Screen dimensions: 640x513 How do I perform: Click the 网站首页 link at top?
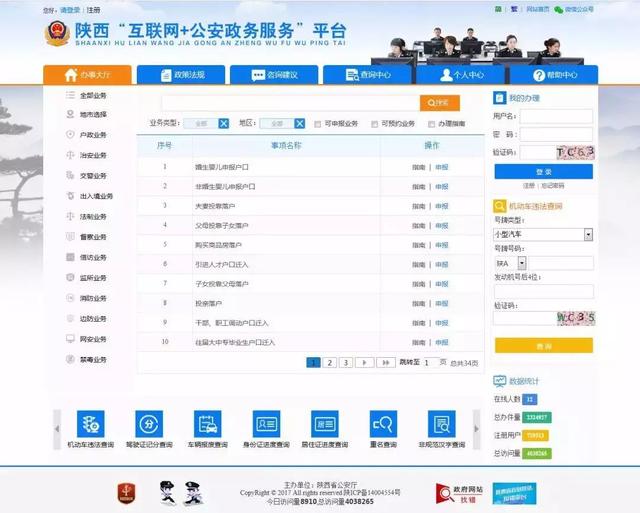click(538, 9)
